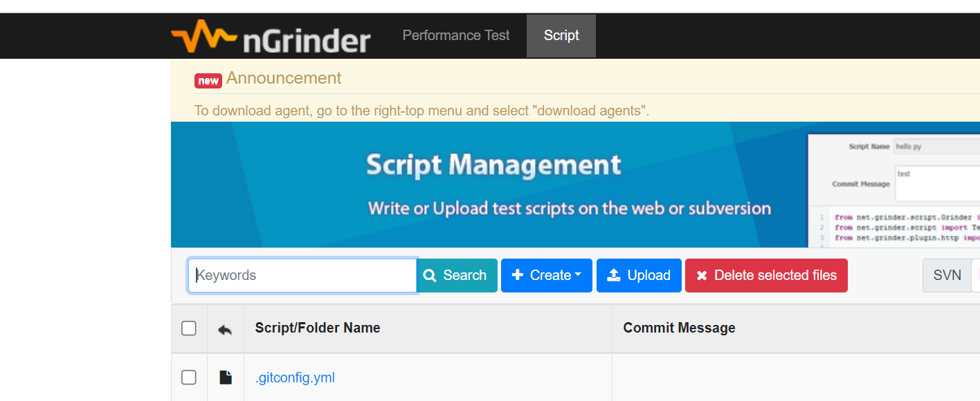The height and width of the screenshot is (401, 980).
Task: Open the Performance Test tab
Action: point(456,35)
